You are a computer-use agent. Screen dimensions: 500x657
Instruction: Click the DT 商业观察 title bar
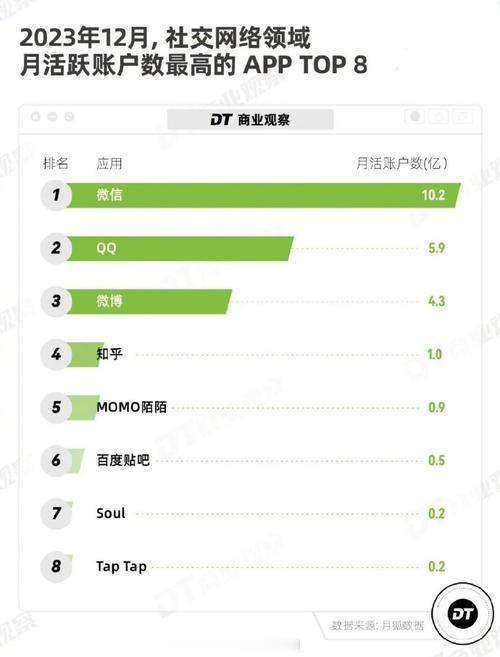click(251, 120)
